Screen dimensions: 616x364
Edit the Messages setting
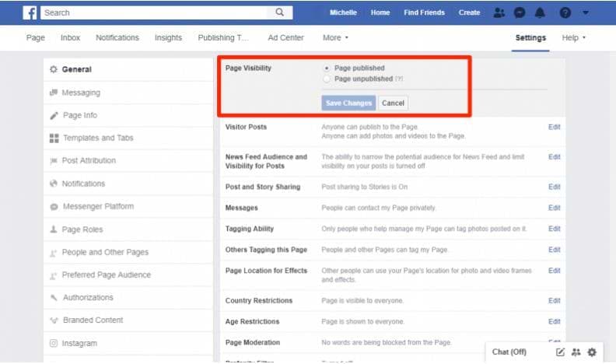554,208
